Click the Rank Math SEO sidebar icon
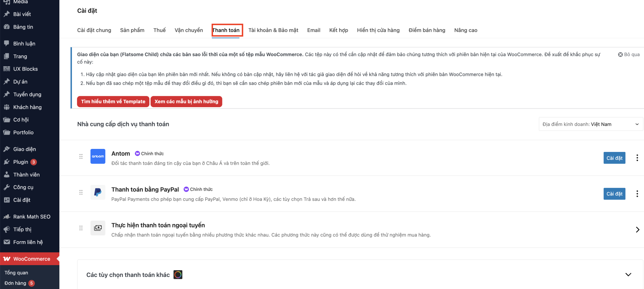This screenshot has width=644, height=289. coord(7,217)
